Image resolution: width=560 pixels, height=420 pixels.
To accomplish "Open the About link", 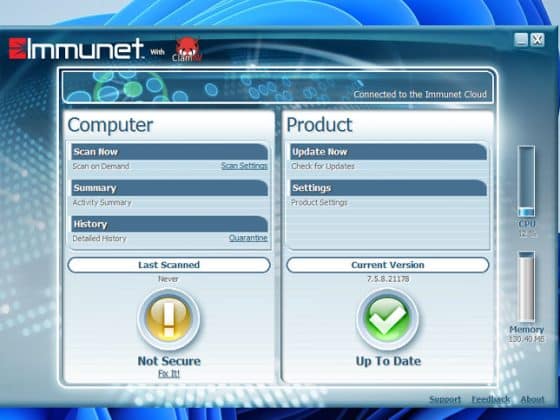I will [532, 399].
